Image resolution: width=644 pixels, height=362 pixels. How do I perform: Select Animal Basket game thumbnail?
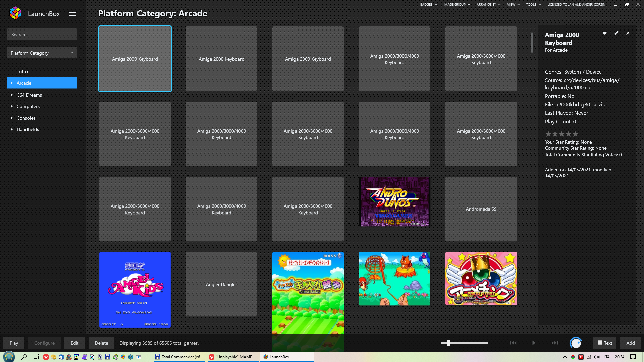[308, 293]
